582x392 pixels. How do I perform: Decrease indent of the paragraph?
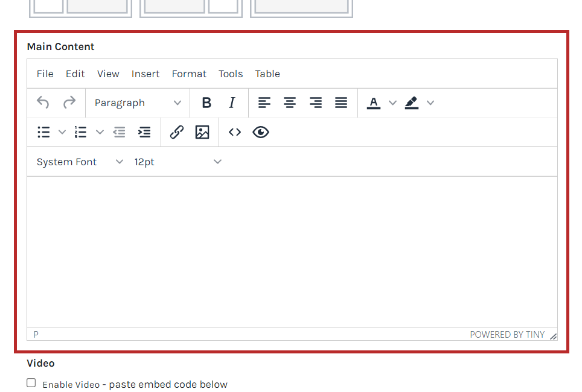coord(119,133)
